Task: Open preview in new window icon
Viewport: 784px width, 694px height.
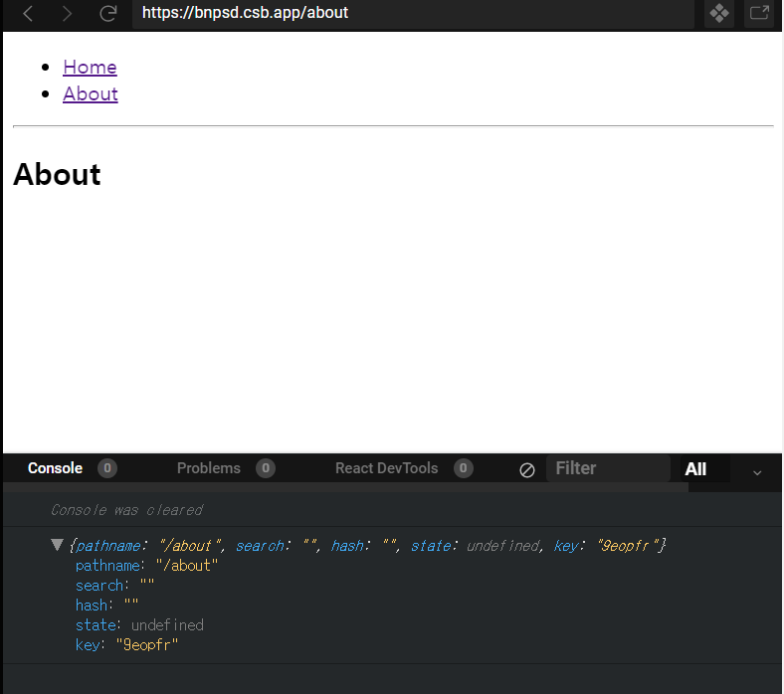Action: [759, 13]
